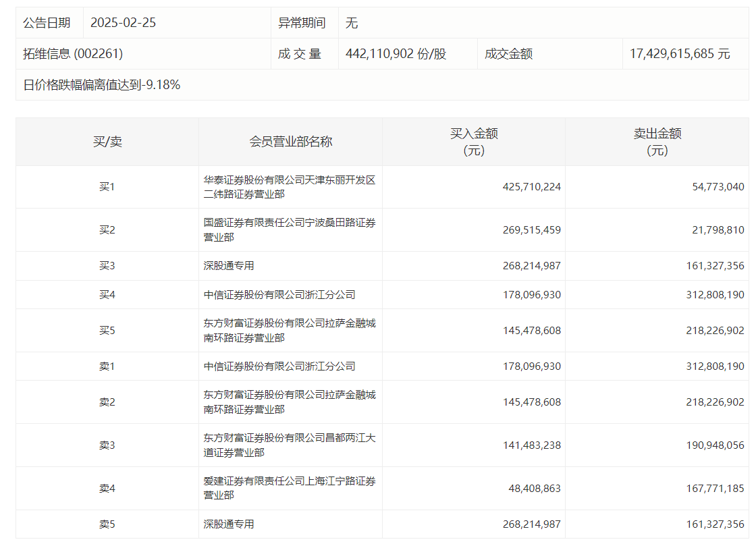Image resolution: width=756 pixels, height=546 pixels.
Task: Click the 买/卖 column header
Action: click(x=107, y=142)
